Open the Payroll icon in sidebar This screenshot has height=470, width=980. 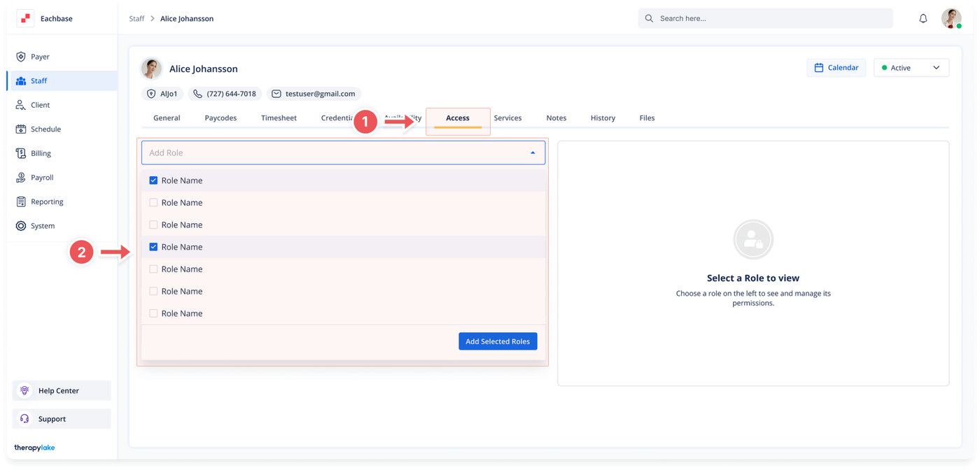click(21, 178)
